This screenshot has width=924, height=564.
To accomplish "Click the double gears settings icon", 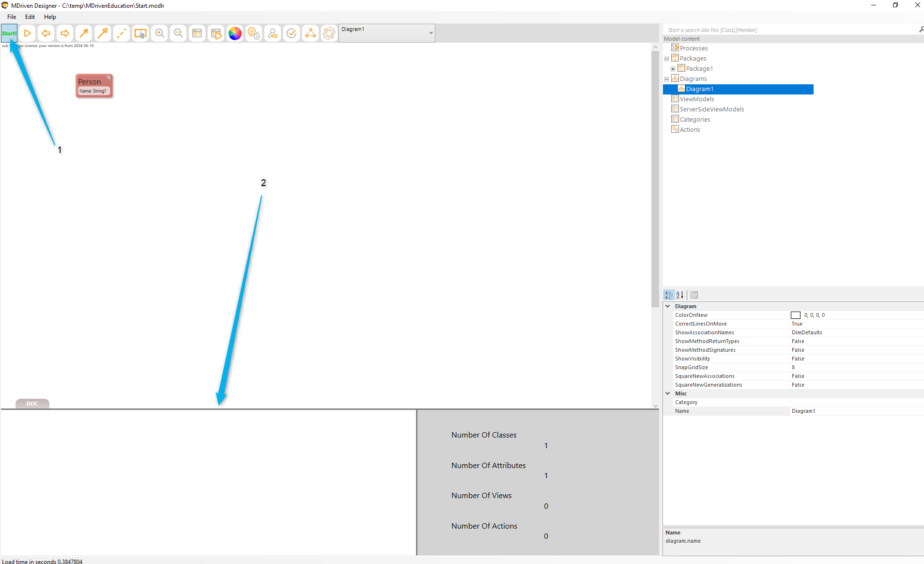I will [254, 33].
